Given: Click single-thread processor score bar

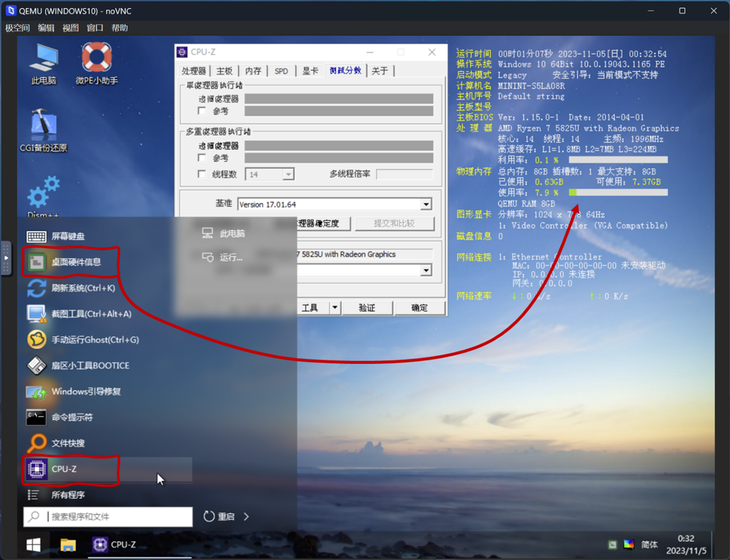Looking at the screenshot, I should [x=339, y=98].
